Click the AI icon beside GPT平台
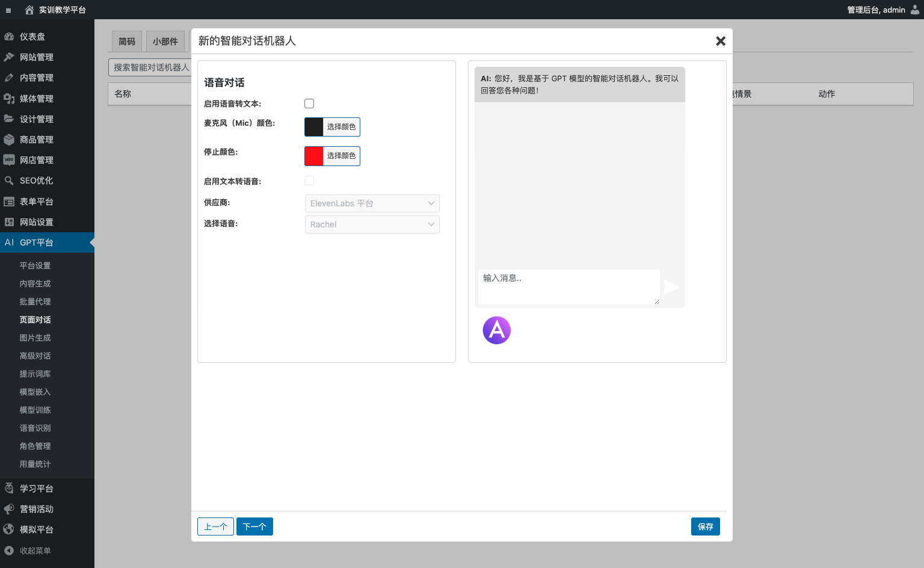 [x=9, y=242]
